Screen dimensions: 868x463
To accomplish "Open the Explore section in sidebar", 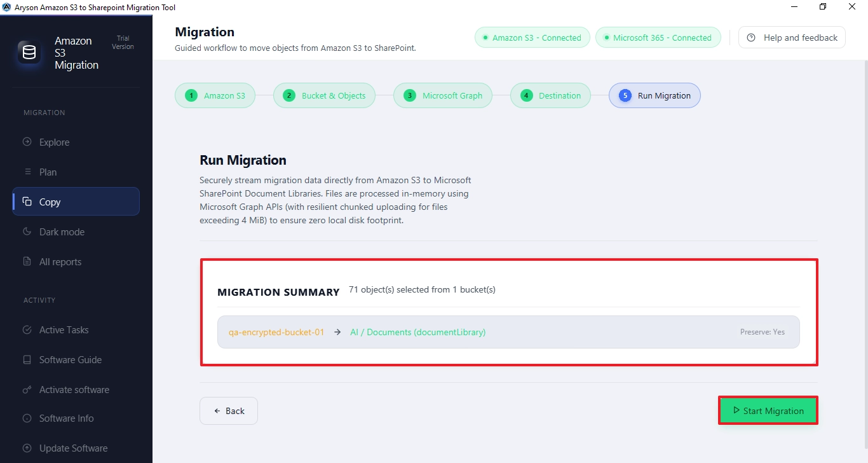I will pos(76,142).
